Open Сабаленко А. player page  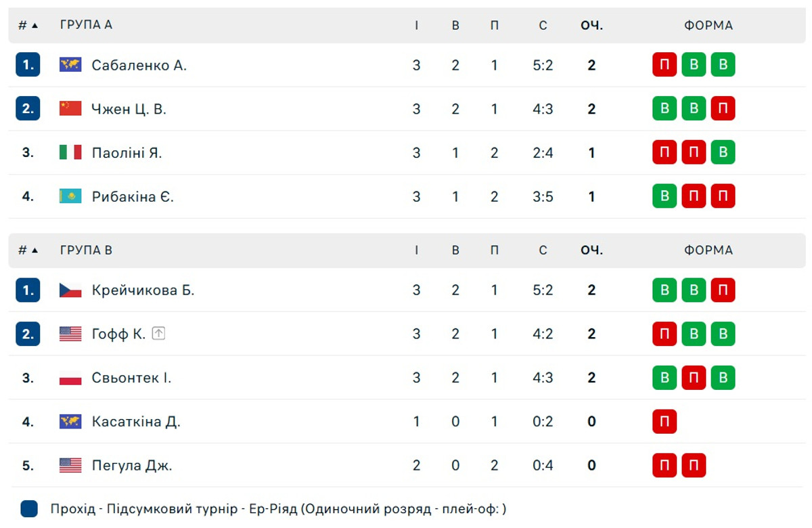tap(139, 65)
